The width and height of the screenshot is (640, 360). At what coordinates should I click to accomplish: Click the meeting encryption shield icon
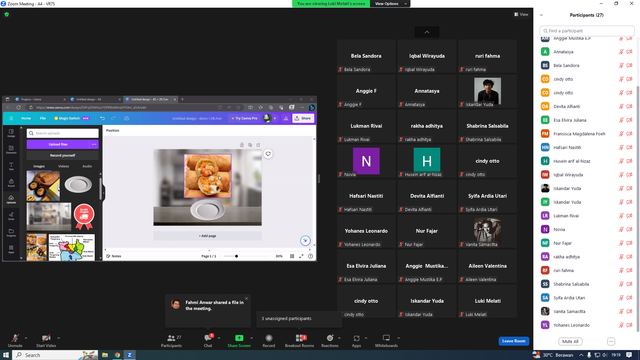tap(7, 14)
